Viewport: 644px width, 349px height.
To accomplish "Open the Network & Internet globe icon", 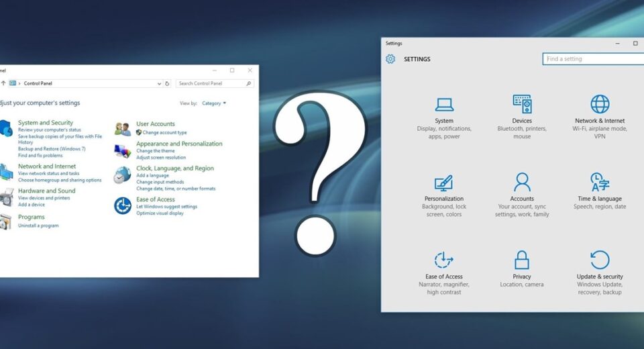I will pyautogui.click(x=600, y=104).
